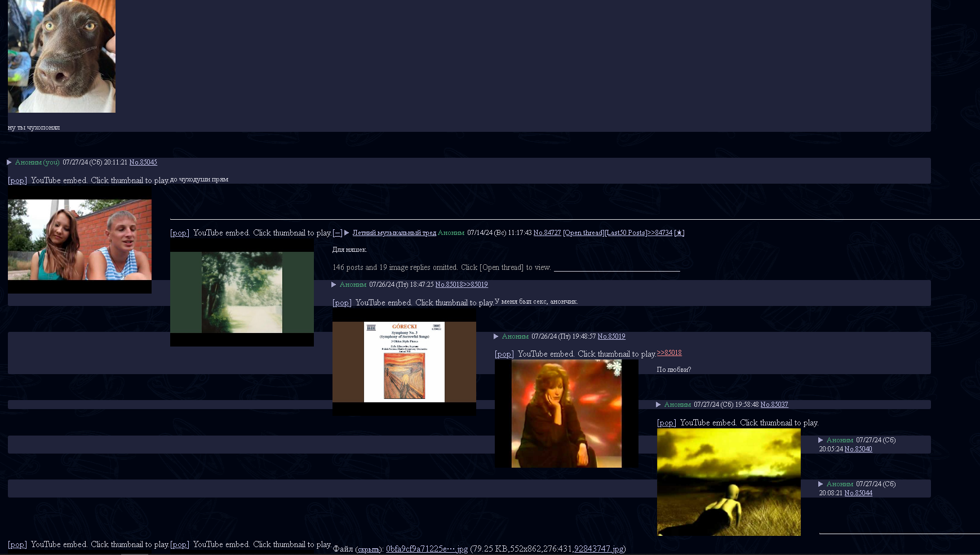Follow the backlink >>85019 in the post header
This screenshot has height=555, width=980.
(476, 285)
